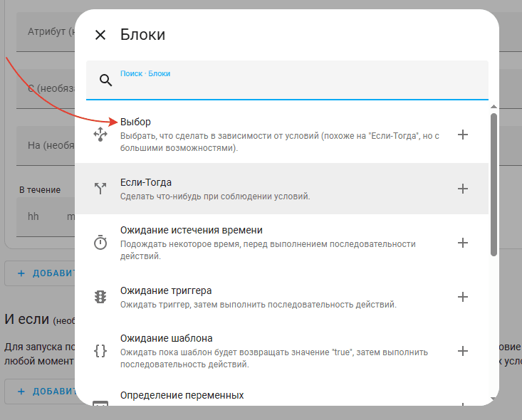Add the Выбор block with plus
522x420 pixels.
[x=463, y=135]
